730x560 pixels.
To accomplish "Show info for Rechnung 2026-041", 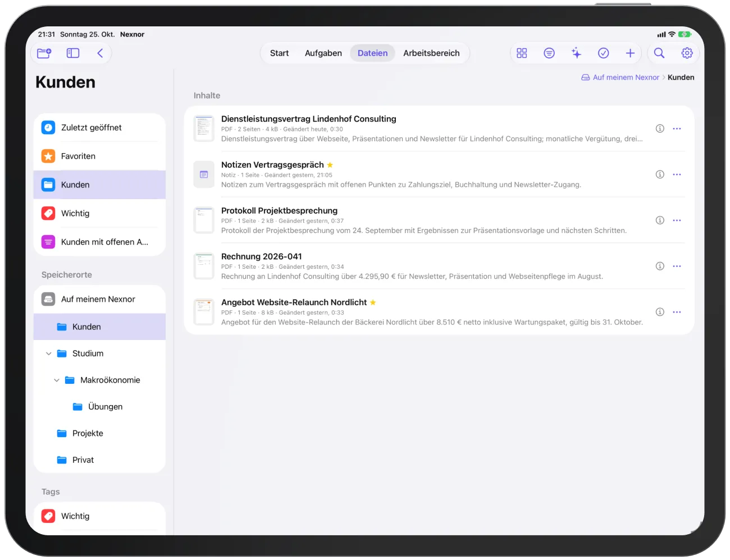I will click(660, 266).
